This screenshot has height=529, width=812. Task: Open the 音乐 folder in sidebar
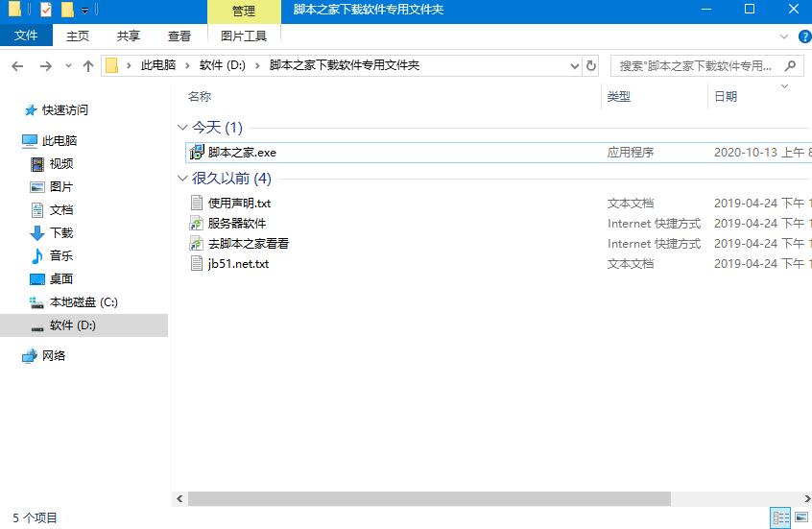[61, 255]
